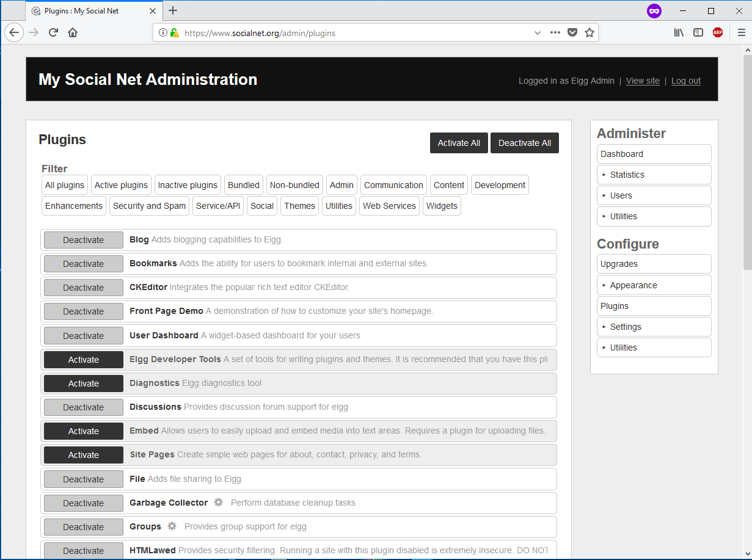The height and width of the screenshot is (560, 752).
Task: Open the Library icon in toolbar
Action: click(x=679, y=33)
